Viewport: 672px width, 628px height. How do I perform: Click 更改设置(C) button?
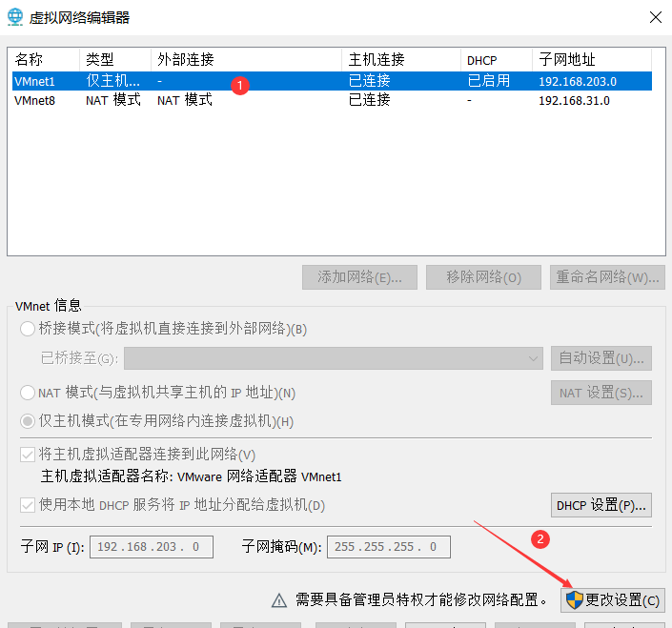[x=613, y=599]
